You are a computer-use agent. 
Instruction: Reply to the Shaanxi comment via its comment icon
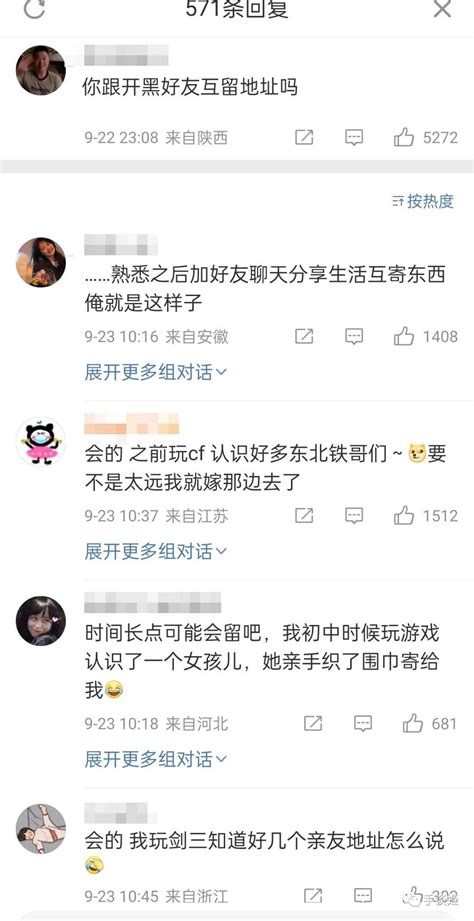pos(354,137)
